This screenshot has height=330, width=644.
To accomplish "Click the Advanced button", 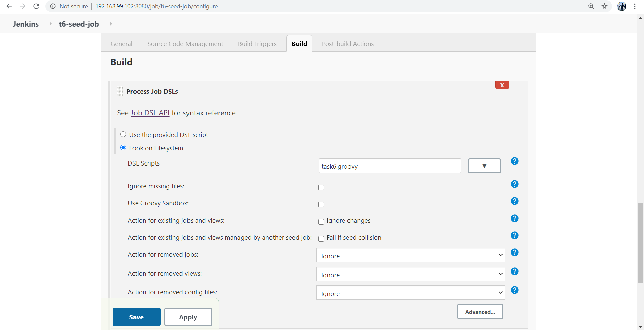I will 480,312.
